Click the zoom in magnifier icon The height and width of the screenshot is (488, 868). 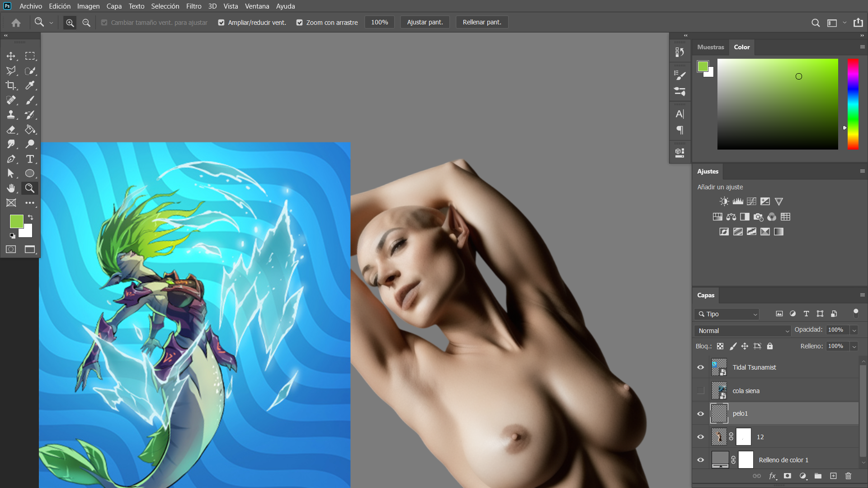pos(70,23)
